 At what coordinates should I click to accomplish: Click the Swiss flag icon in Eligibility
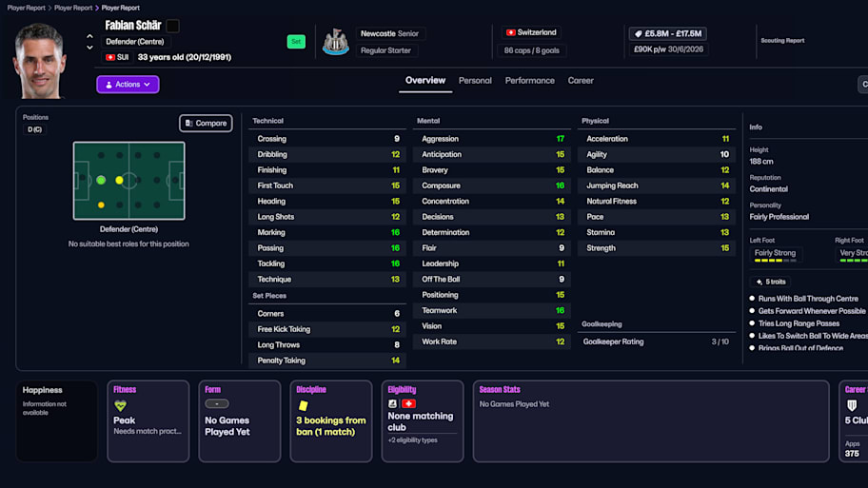(408, 404)
